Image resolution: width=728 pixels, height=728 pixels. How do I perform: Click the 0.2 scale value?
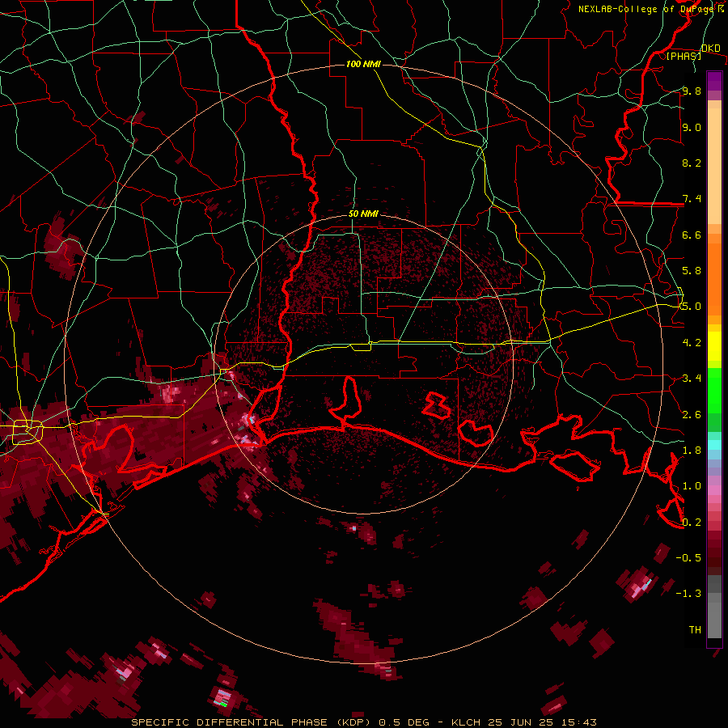pyautogui.click(x=692, y=523)
